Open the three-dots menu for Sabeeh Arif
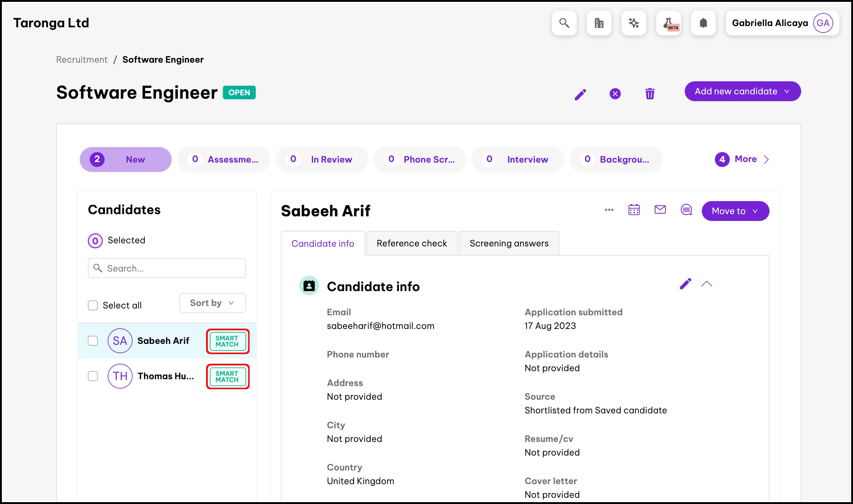This screenshot has width=853, height=504. (x=609, y=210)
